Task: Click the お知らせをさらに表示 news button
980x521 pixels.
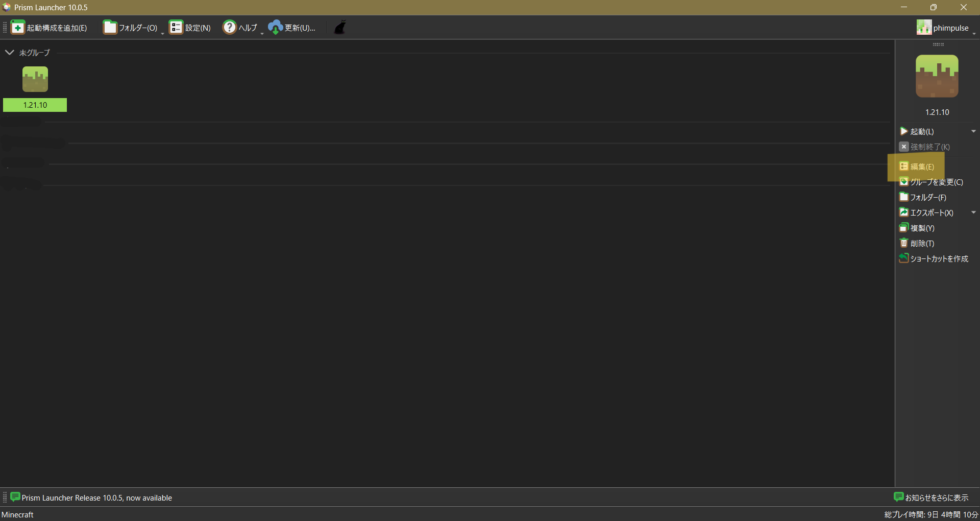Action: coord(931,498)
